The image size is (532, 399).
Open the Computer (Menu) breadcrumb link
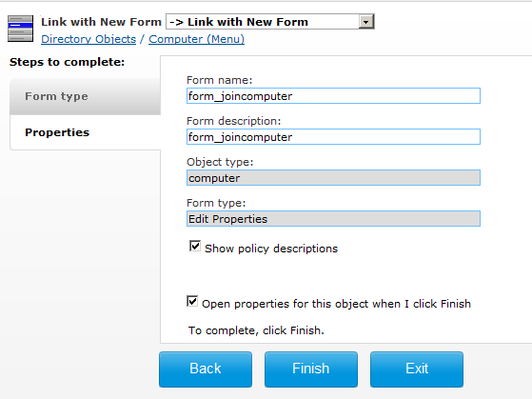[x=196, y=39]
